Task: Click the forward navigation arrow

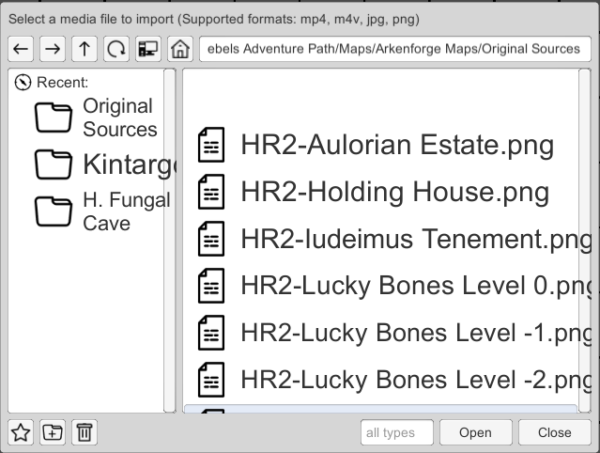Action: click(51, 48)
